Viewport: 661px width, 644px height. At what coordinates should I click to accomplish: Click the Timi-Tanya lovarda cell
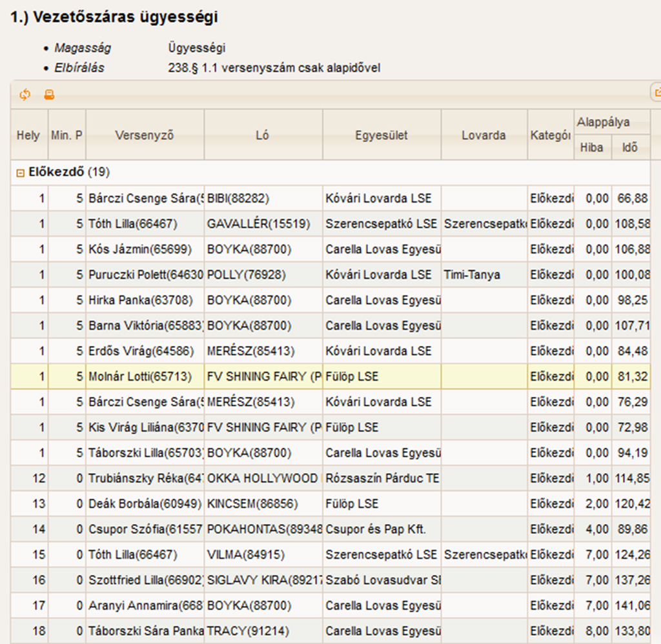pos(472,275)
